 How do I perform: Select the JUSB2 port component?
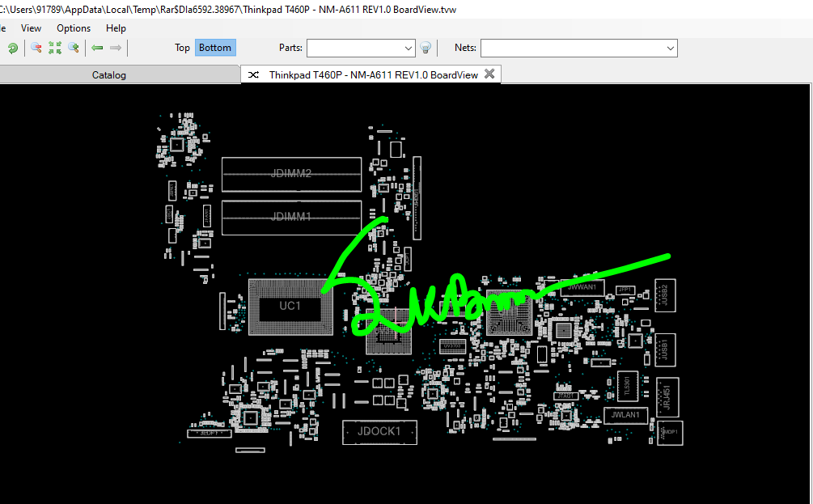(x=665, y=295)
